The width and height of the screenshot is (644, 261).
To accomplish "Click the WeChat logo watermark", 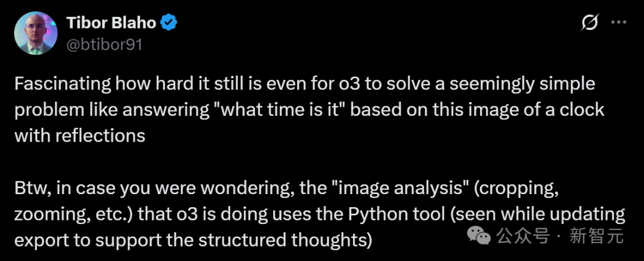I will pos(479,236).
